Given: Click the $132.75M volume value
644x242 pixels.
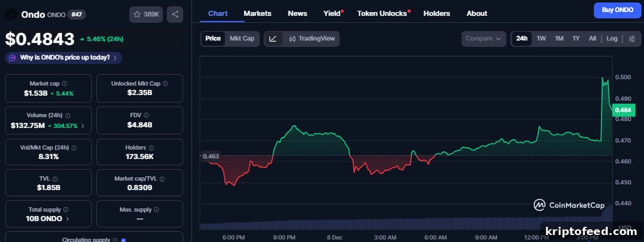Looking at the screenshot, I should [x=27, y=125].
